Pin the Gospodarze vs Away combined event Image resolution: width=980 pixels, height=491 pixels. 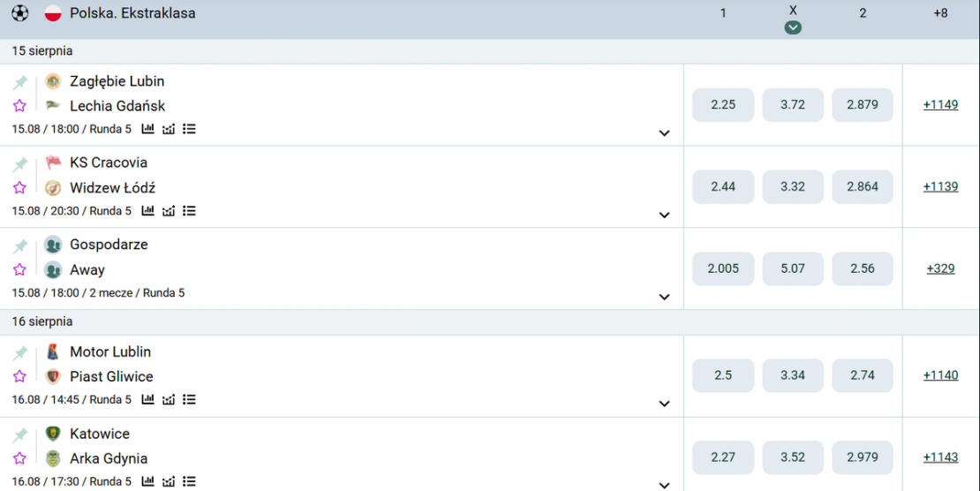[x=20, y=245]
